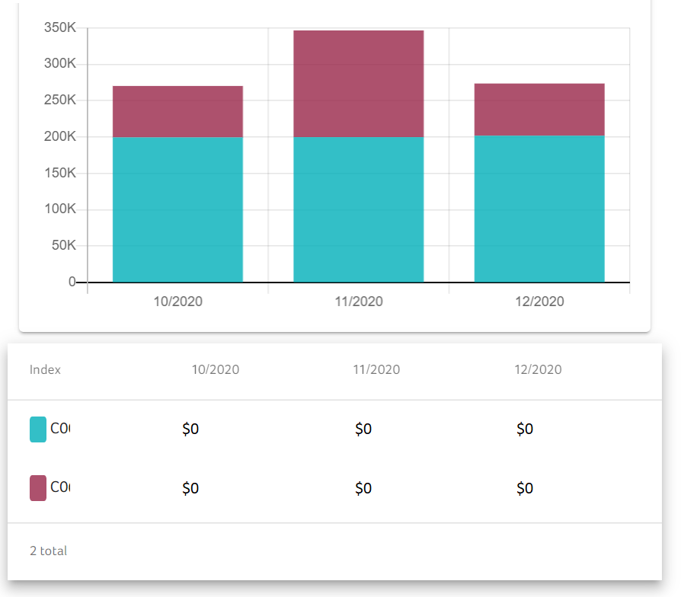The width and height of the screenshot is (700, 597).
Task: Select the teal row's $0 cell under 12/2020
Action: pos(525,429)
